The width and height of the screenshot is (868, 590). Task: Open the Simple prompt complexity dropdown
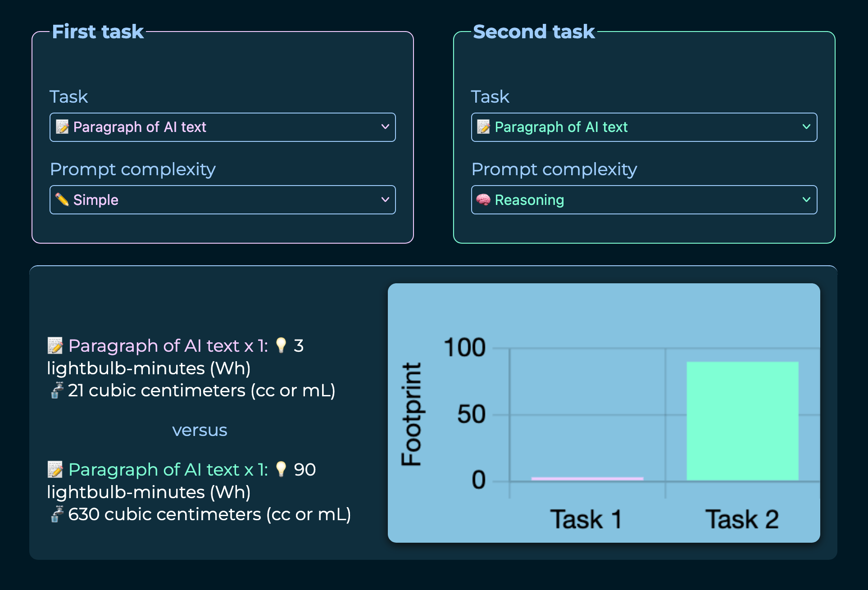pos(223,200)
